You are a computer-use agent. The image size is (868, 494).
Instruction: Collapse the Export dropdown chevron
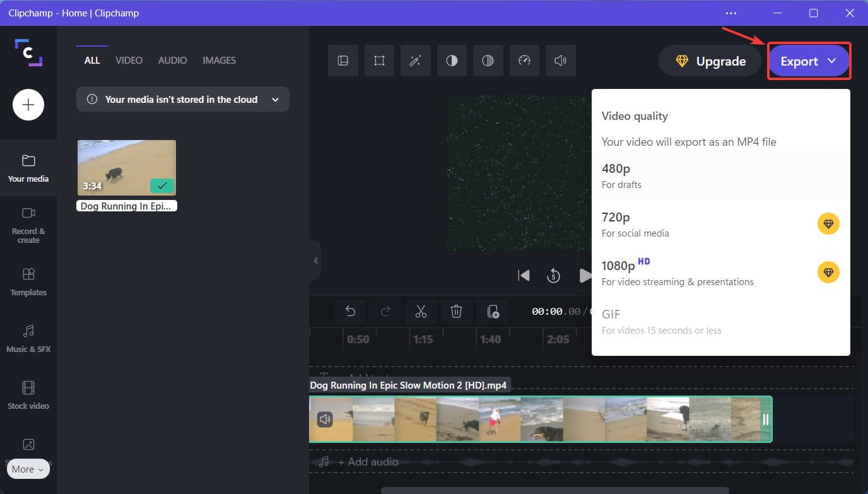click(x=831, y=61)
